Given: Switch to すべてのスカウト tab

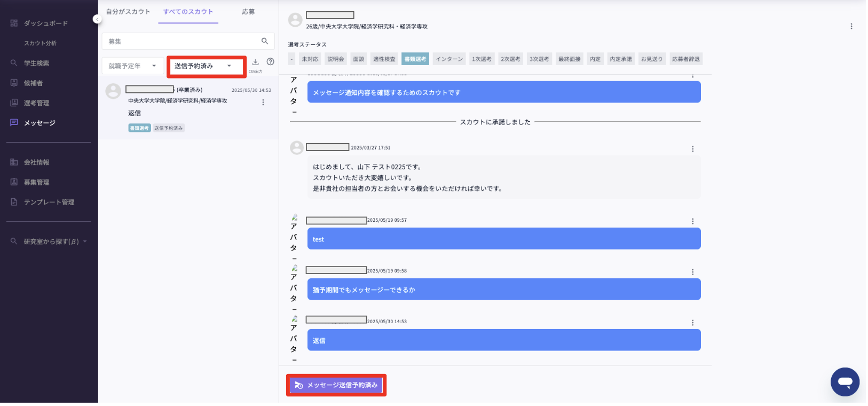Looking at the screenshot, I should point(188,12).
